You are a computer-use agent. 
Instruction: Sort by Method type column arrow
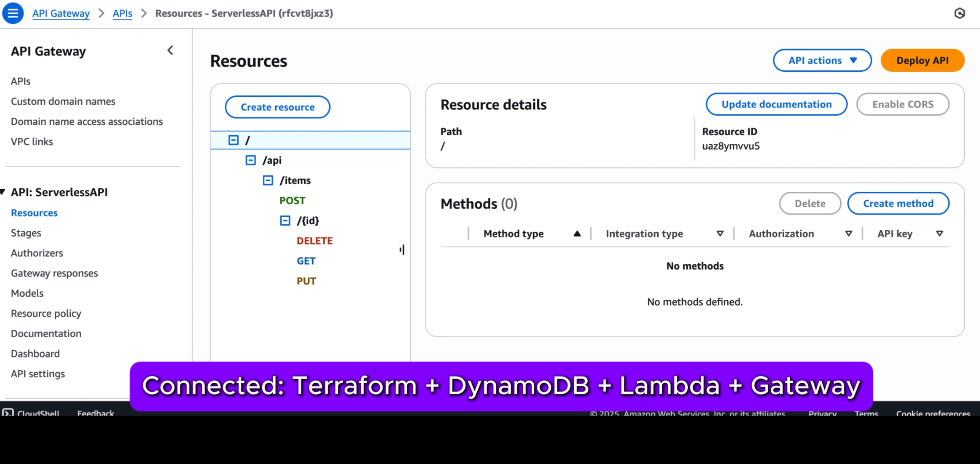577,234
